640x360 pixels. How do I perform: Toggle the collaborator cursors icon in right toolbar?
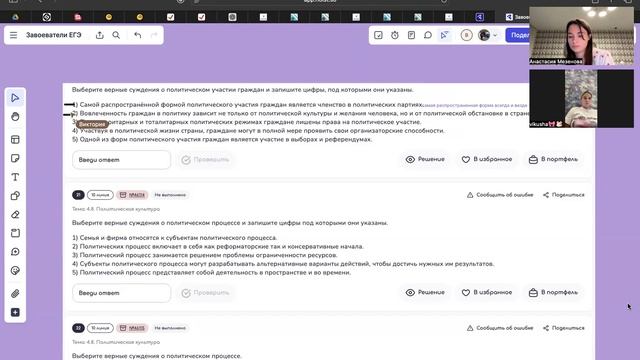(444, 35)
